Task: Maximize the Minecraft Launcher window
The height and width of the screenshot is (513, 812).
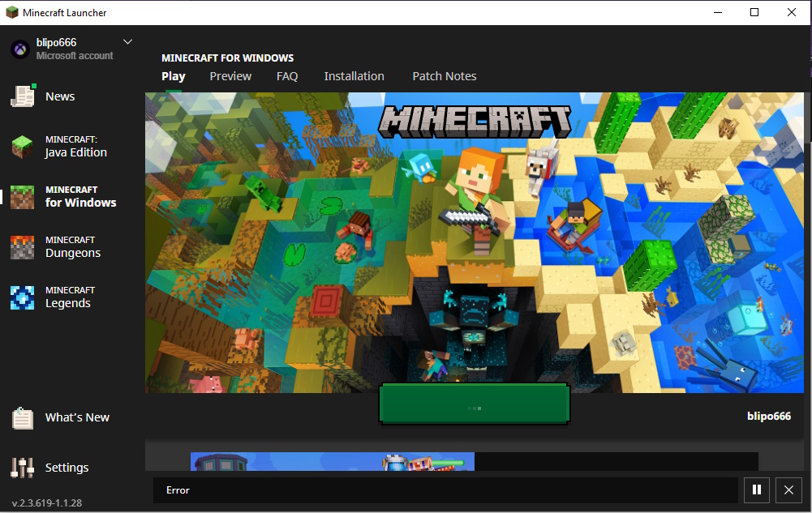Action: [754, 12]
